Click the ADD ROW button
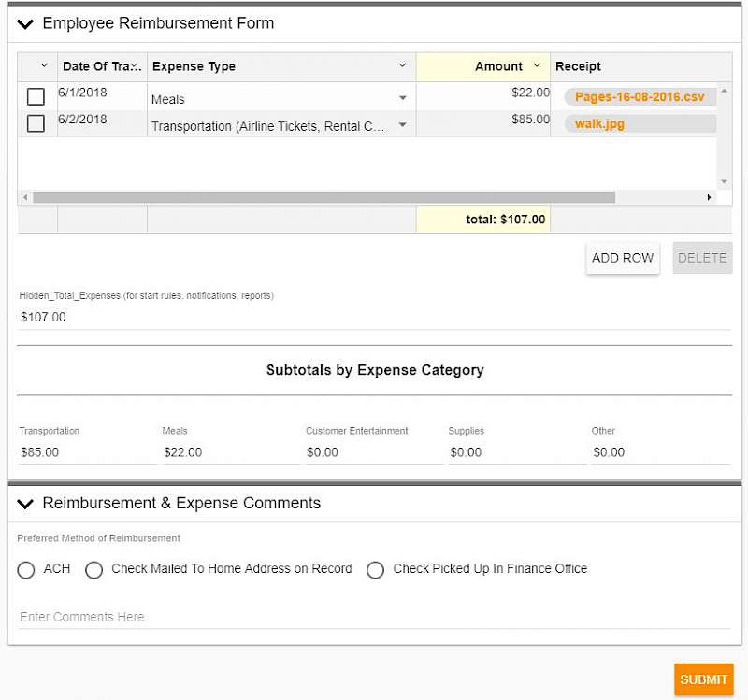This screenshot has width=748, height=700. click(623, 258)
